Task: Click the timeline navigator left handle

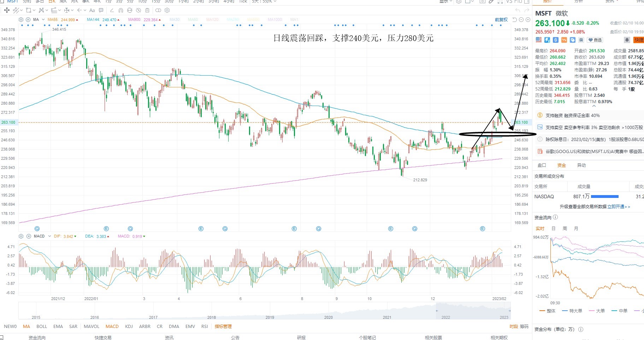Action: 437,311
